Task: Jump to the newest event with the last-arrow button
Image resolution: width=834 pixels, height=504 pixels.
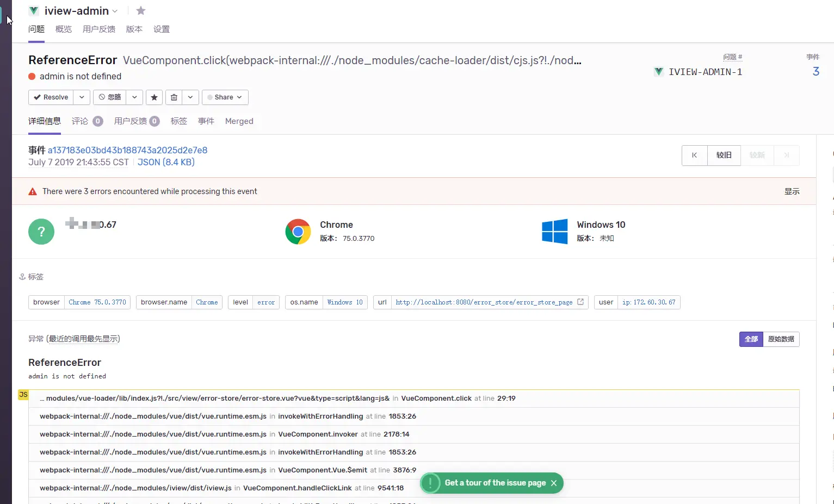Action: click(787, 155)
